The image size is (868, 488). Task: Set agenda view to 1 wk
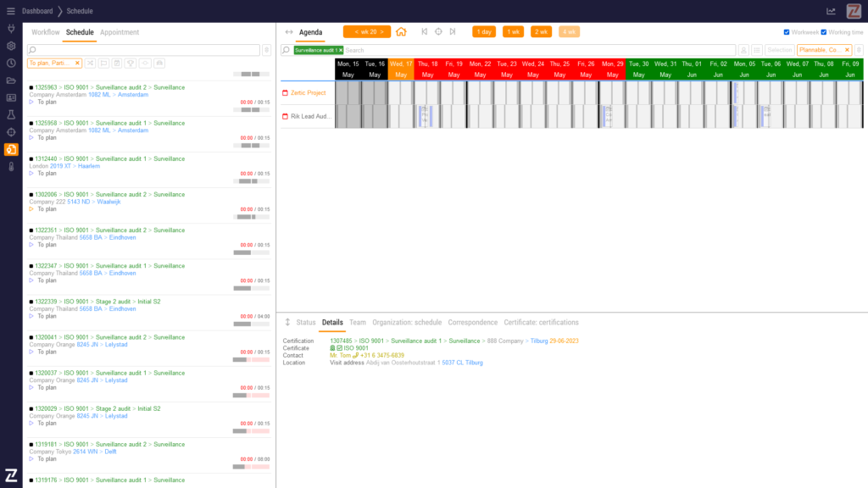513,32
